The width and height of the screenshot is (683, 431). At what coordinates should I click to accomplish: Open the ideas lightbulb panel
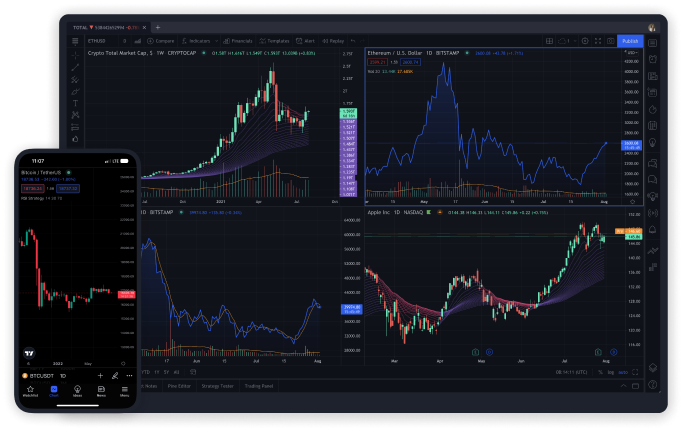pyautogui.click(x=653, y=143)
